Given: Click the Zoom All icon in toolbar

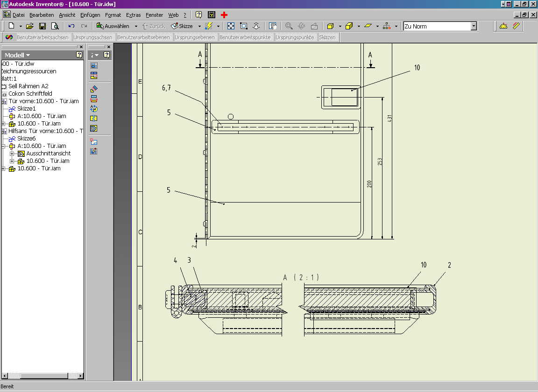Looking at the screenshot, I should pos(231,26).
